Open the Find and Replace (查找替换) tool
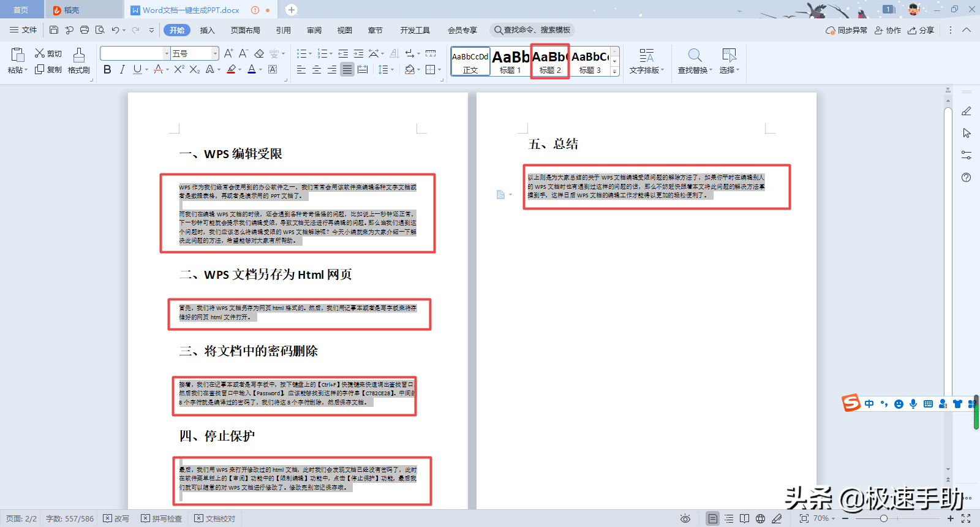980x527 pixels. click(695, 61)
